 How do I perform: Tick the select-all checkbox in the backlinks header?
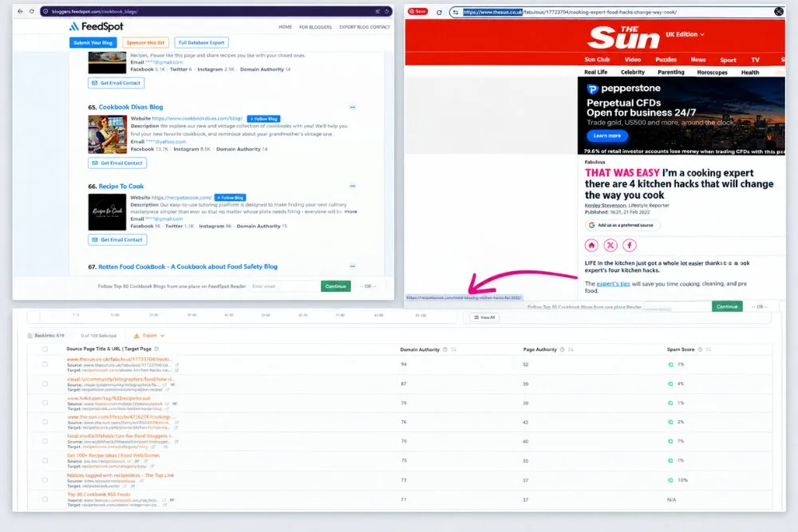click(x=45, y=349)
